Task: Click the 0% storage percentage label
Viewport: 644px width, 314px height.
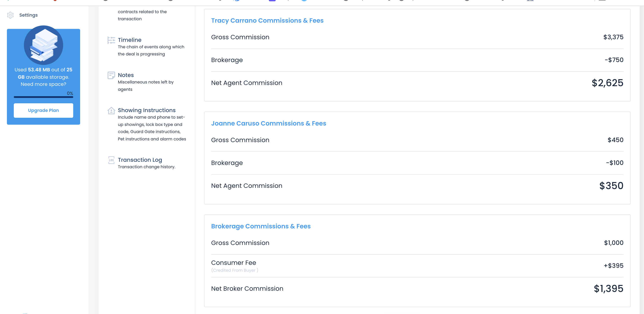Action: 70,93
